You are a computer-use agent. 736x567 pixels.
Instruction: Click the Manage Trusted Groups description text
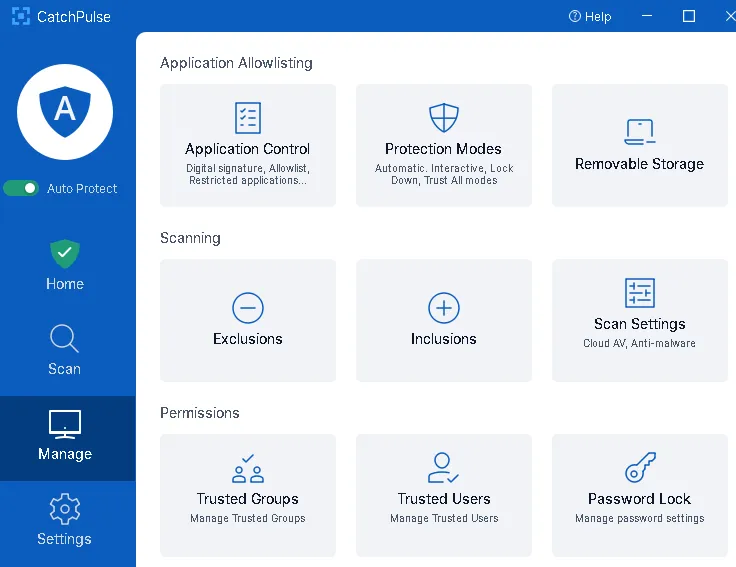(x=248, y=519)
